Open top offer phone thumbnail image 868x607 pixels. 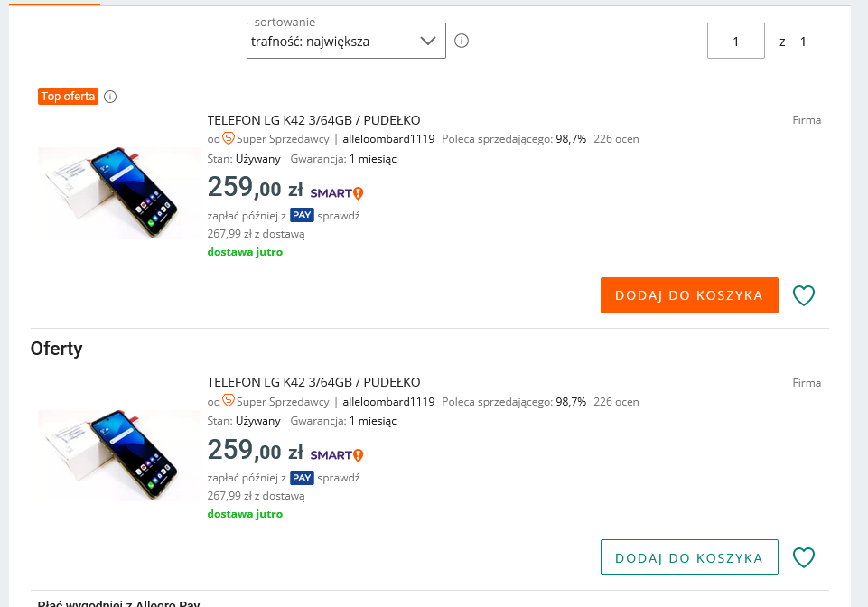pos(118,192)
